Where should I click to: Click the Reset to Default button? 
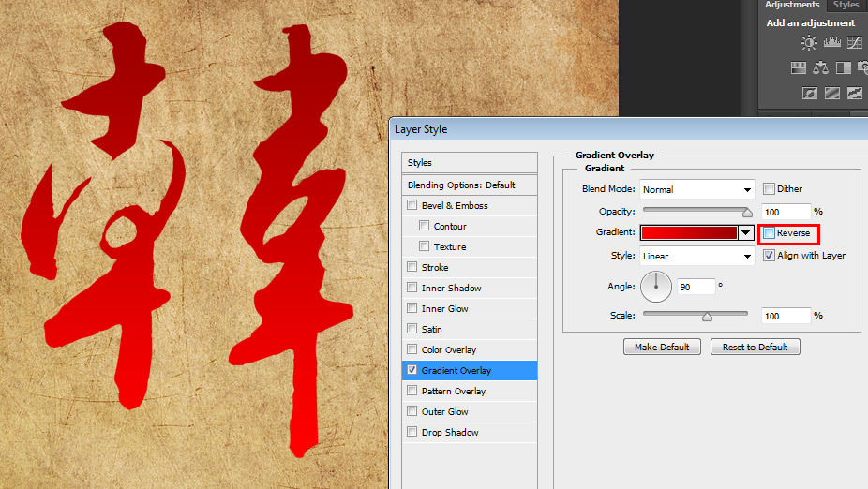[x=756, y=347]
